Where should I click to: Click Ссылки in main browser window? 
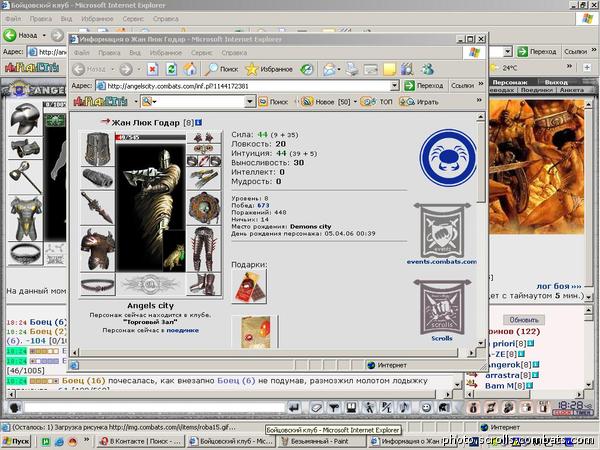575,51
